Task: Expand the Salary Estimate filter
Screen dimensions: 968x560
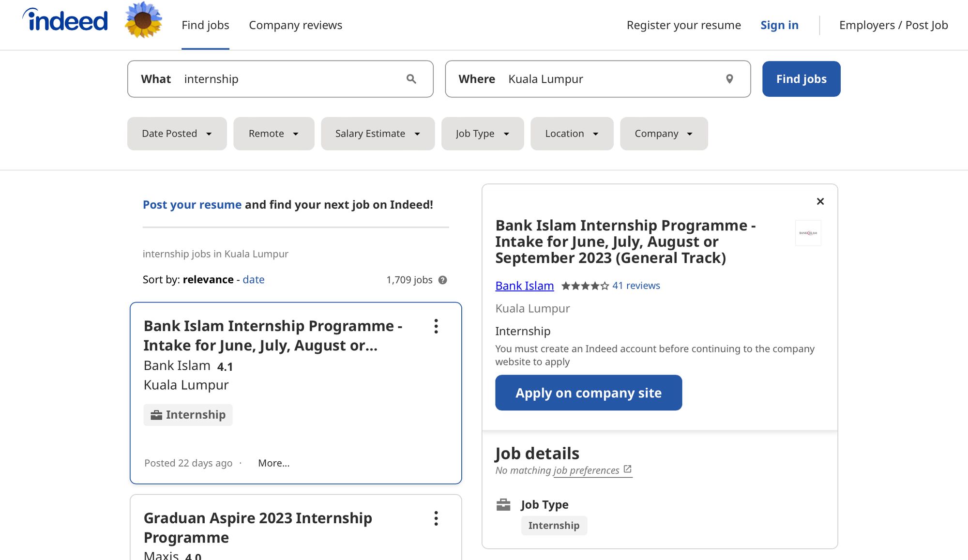Action: click(x=378, y=134)
